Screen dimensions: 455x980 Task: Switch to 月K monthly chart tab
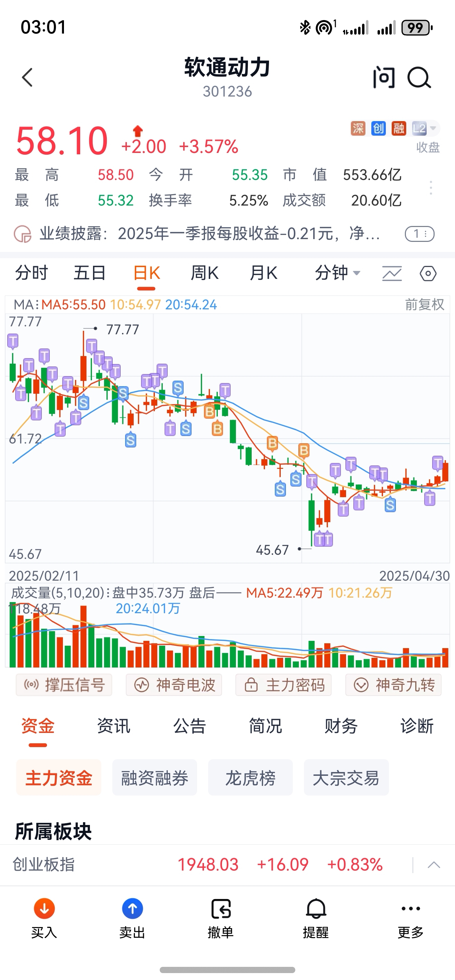(x=263, y=273)
